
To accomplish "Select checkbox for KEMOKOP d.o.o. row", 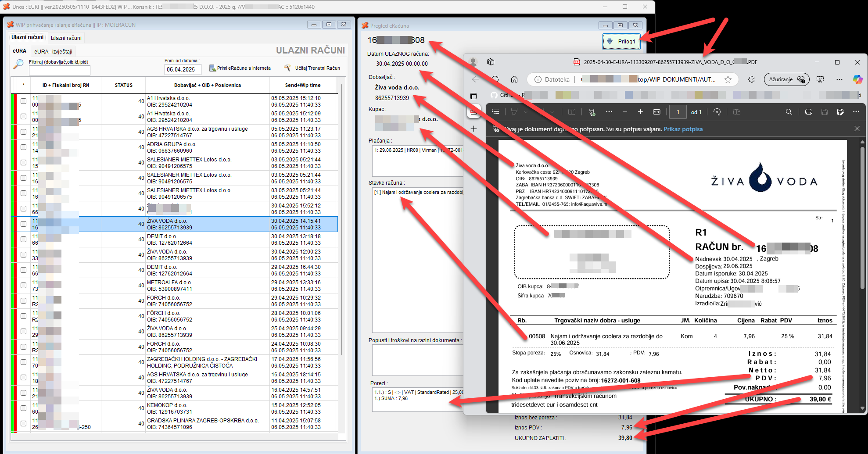I will click(x=24, y=408).
